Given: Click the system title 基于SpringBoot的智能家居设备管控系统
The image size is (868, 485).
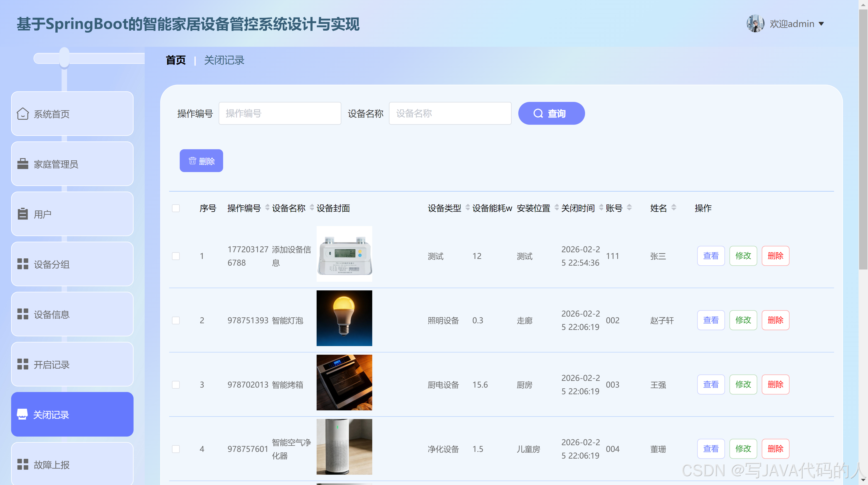Looking at the screenshot, I should tap(188, 24).
